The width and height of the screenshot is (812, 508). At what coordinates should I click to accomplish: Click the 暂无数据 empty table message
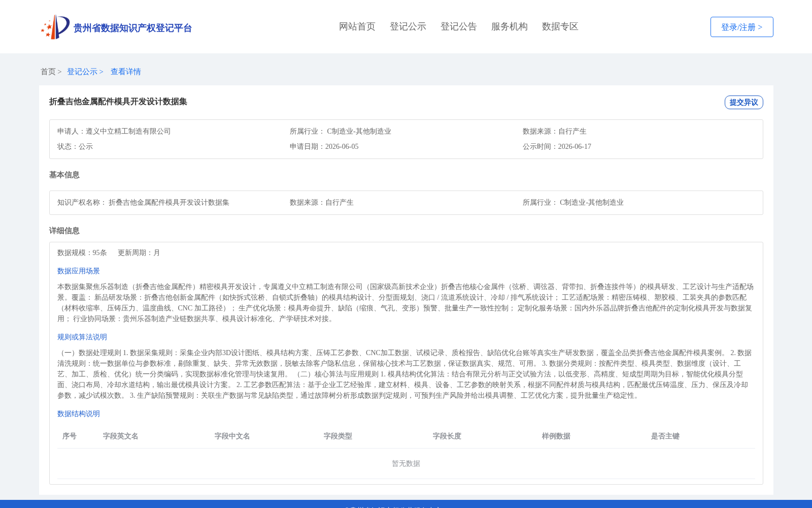406,463
